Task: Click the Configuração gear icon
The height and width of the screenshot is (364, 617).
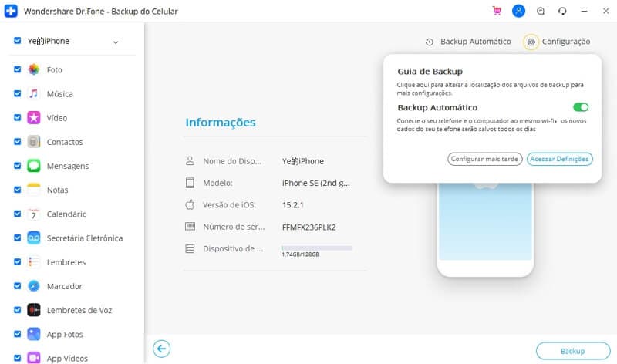Action: [x=531, y=42]
